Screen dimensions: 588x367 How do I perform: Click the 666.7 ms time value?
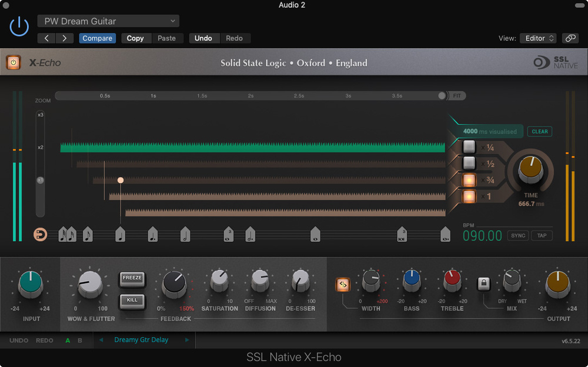pos(530,203)
